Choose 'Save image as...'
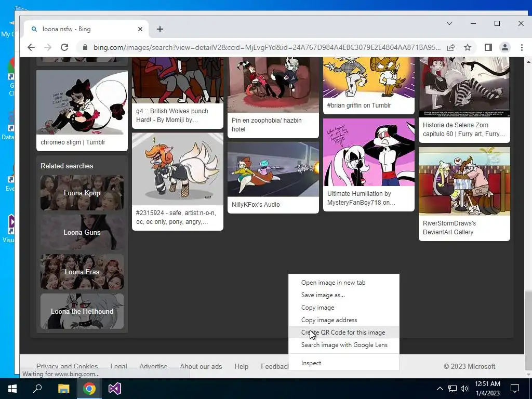The image size is (532, 399). [x=344, y=295]
